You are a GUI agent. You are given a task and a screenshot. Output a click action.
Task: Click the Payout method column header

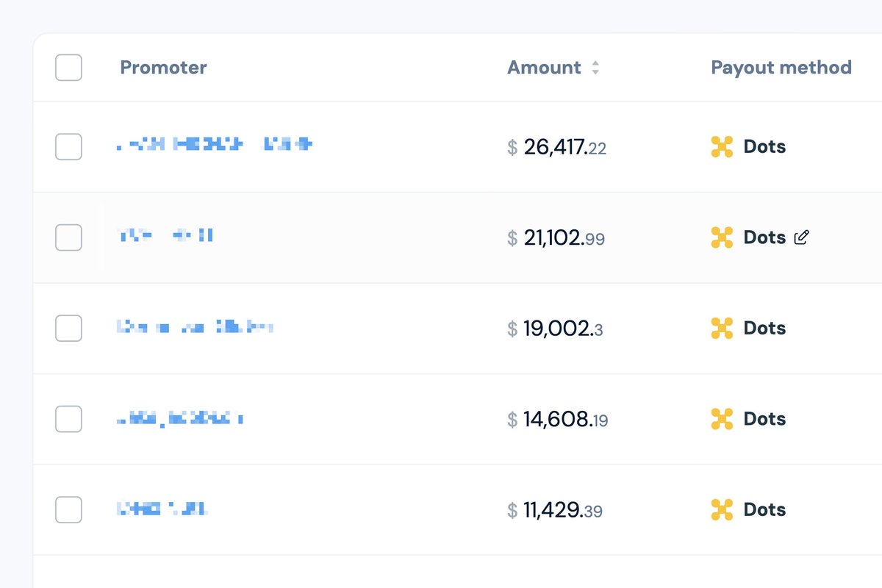(x=781, y=68)
